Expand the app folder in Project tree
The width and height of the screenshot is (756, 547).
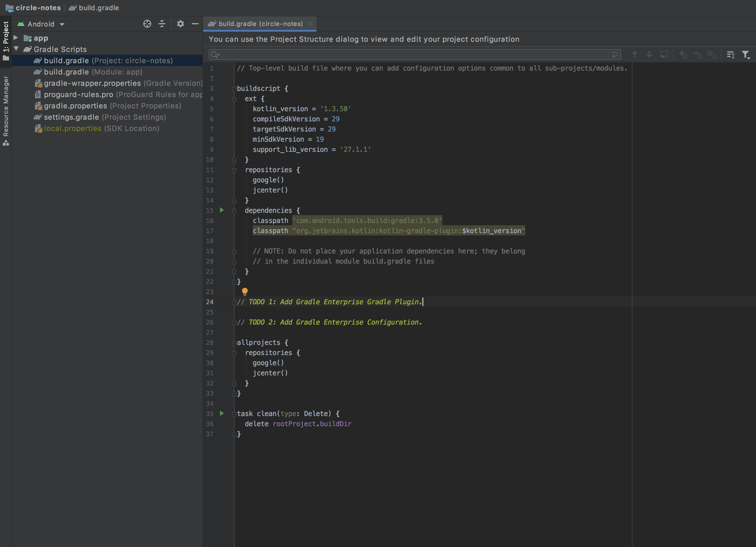tap(16, 38)
